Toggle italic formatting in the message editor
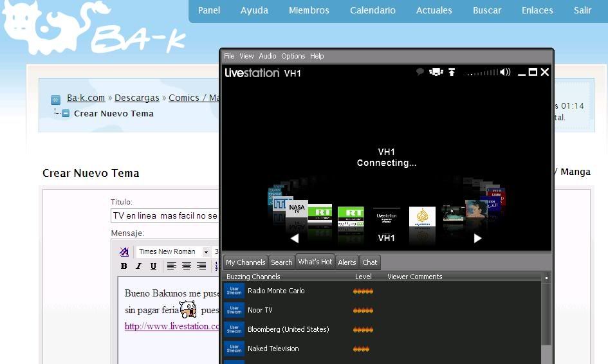 [x=138, y=266]
